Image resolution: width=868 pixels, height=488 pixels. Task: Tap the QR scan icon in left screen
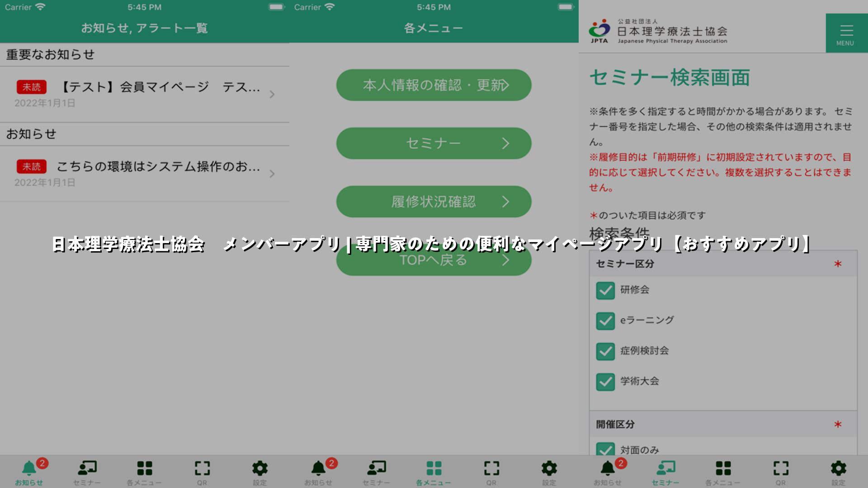pos(202,468)
